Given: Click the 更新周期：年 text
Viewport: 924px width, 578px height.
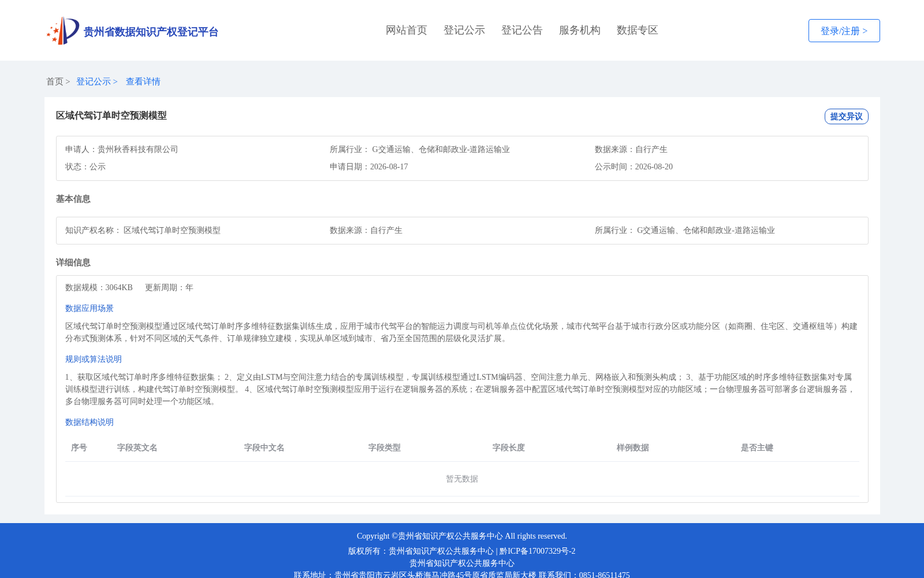Looking at the screenshot, I should click(x=169, y=287).
